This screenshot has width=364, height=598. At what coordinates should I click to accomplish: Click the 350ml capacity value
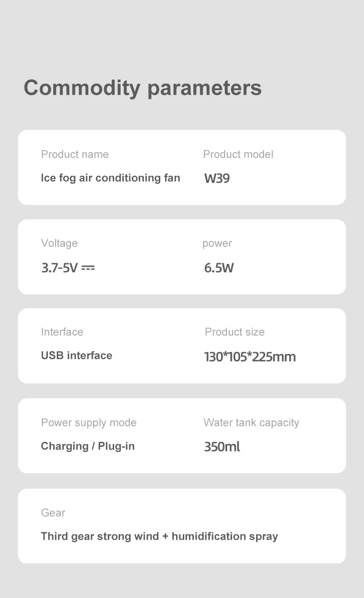click(222, 447)
